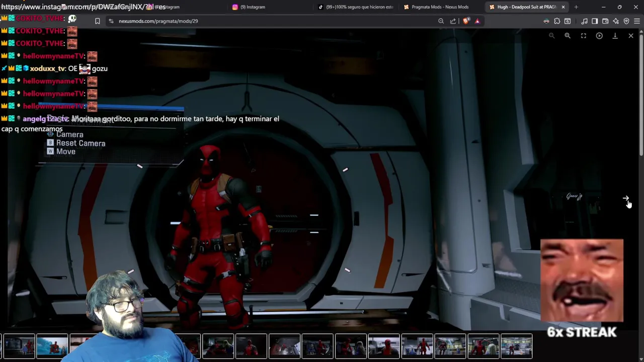Close the Hugh - Deadpool Suit tab
The height and width of the screenshot is (362, 644).
pos(563,7)
